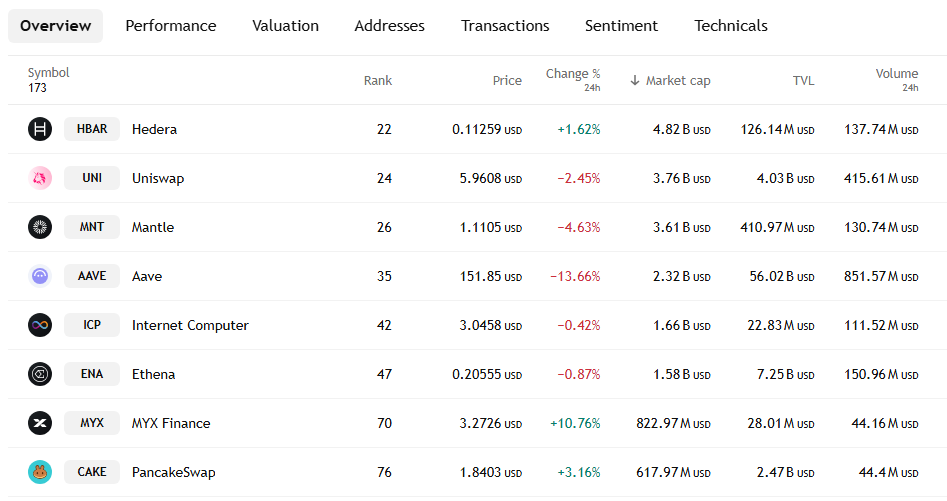Click the HBAR ticker badge
The width and height of the screenshot is (947, 501).
click(92, 129)
